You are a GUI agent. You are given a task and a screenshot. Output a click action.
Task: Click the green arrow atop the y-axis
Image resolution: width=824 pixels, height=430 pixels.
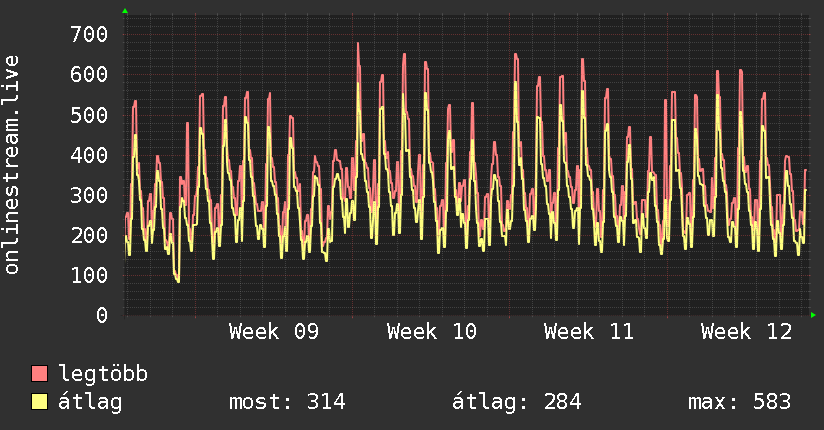tap(125, 11)
